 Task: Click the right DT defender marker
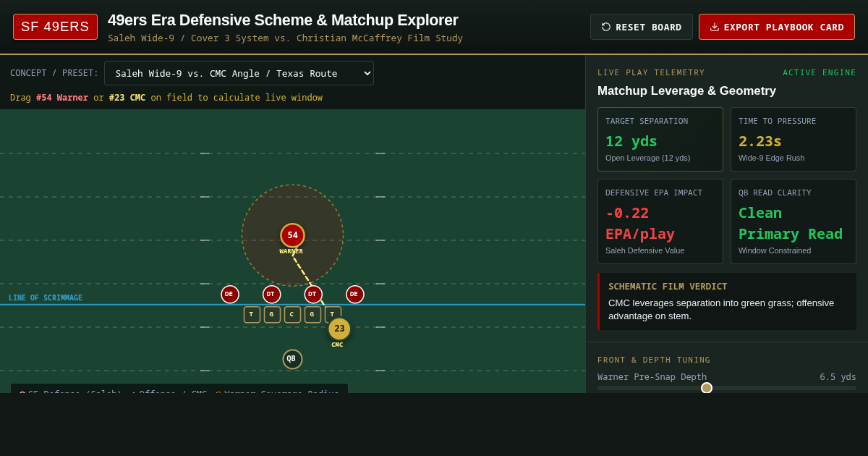tap(313, 295)
